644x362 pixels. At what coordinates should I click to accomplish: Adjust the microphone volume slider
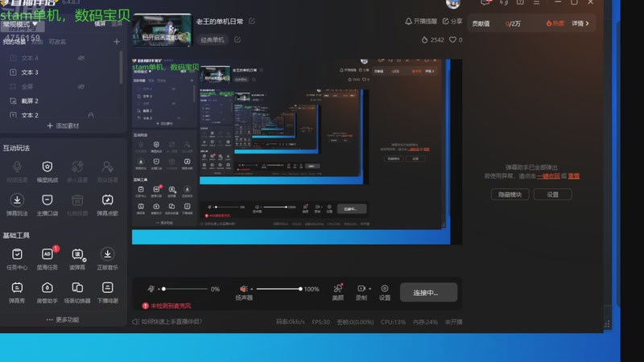[x=185, y=289]
